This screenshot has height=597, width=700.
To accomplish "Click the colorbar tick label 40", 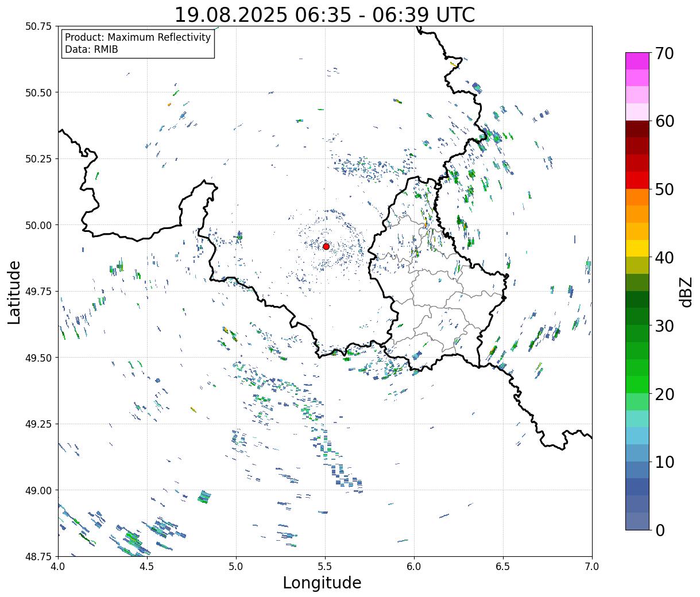I will [664, 257].
